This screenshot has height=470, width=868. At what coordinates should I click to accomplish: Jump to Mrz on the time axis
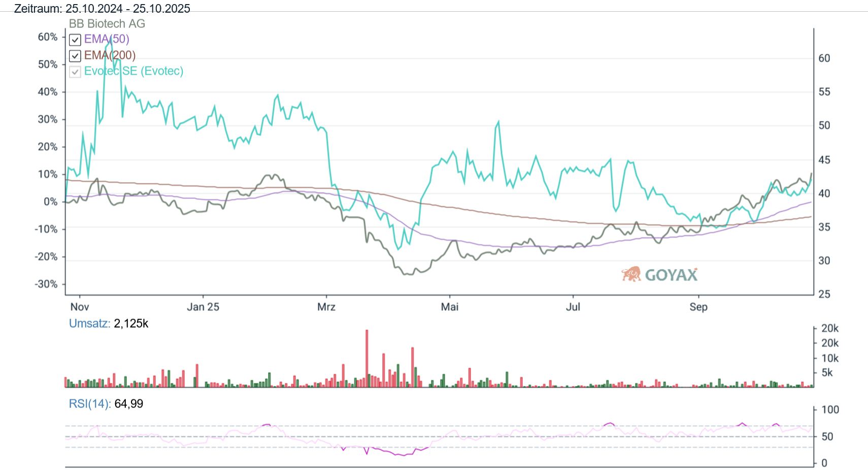click(x=326, y=307)
